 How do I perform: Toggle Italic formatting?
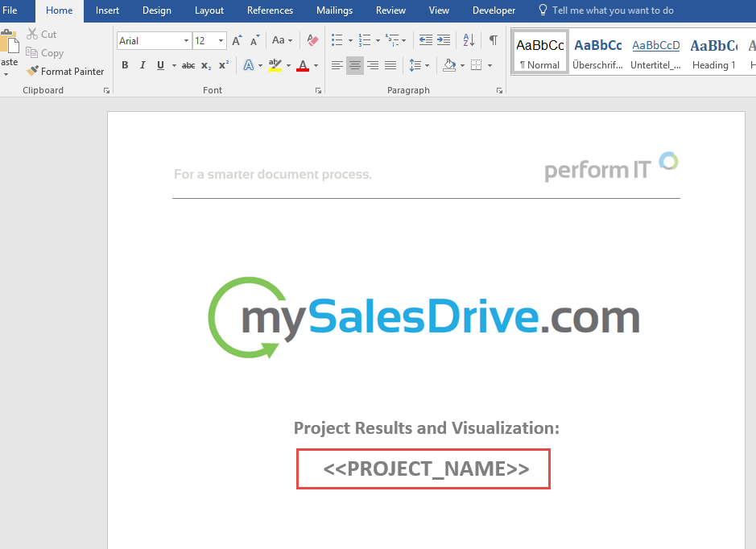pyautogui.click(x=143, y=65)
